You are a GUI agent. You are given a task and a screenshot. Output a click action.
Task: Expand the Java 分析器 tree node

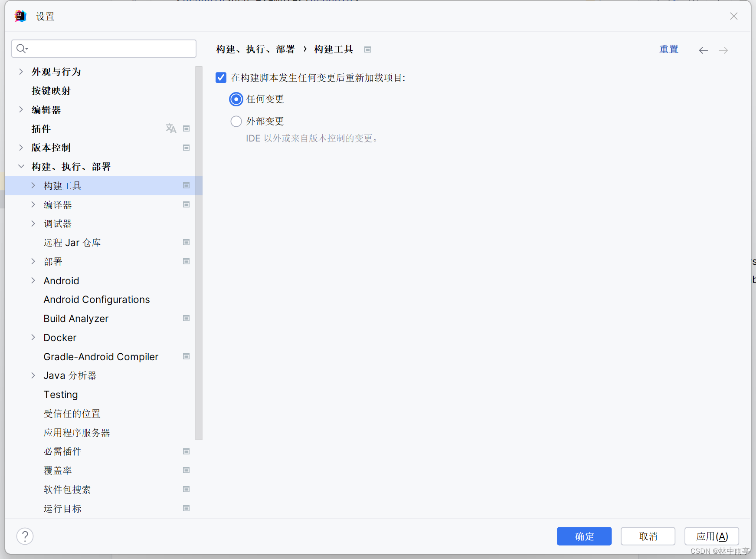pos(33,375)
